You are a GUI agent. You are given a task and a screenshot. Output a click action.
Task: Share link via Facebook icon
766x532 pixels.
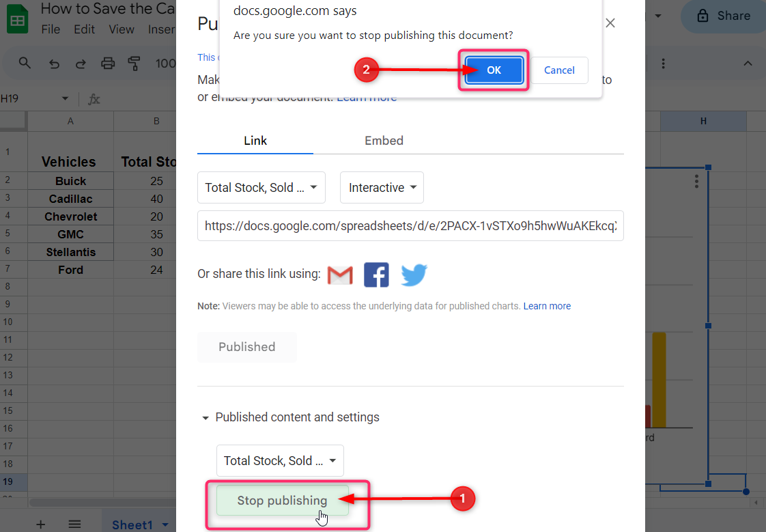click(376, 275)
